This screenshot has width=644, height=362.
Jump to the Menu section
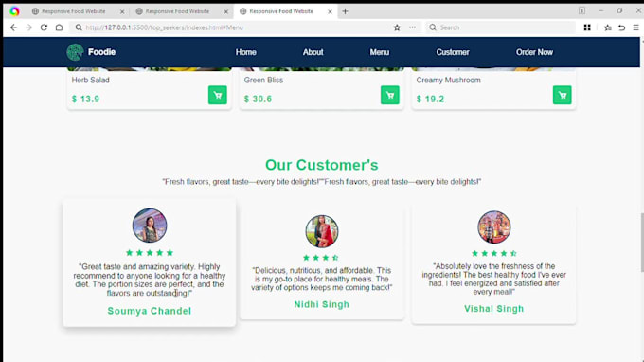[380, 52]
